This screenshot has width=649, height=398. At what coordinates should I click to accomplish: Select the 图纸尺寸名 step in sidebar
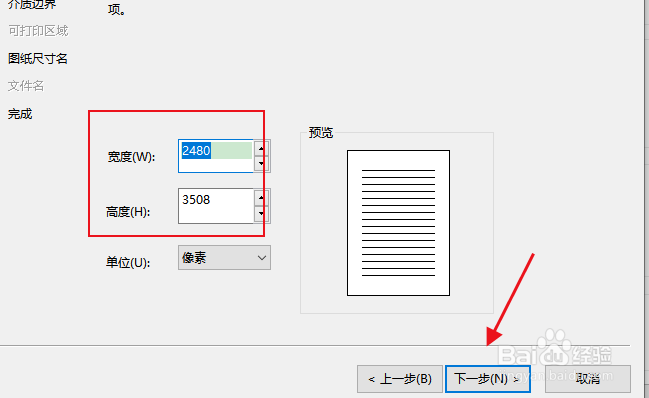(x=38, y=59)
